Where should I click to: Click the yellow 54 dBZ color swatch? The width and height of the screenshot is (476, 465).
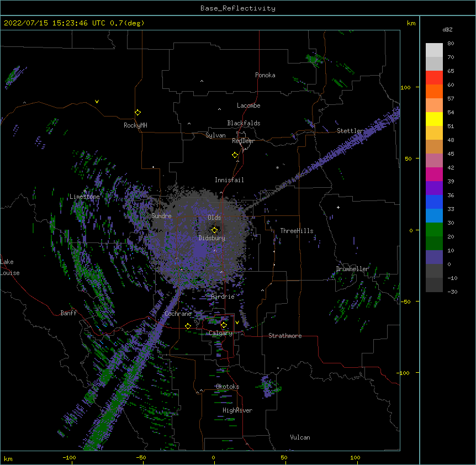click(434, 119)
